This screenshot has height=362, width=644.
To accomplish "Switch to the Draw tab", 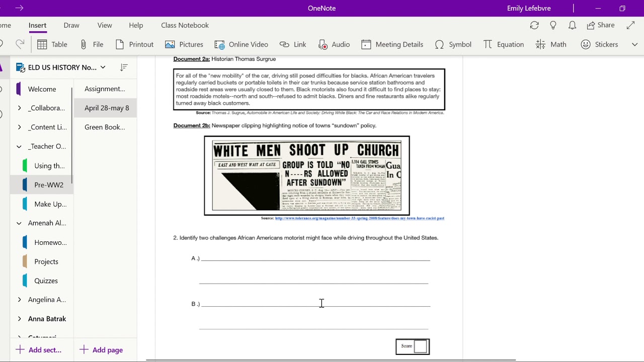I will tap(71, 25).
